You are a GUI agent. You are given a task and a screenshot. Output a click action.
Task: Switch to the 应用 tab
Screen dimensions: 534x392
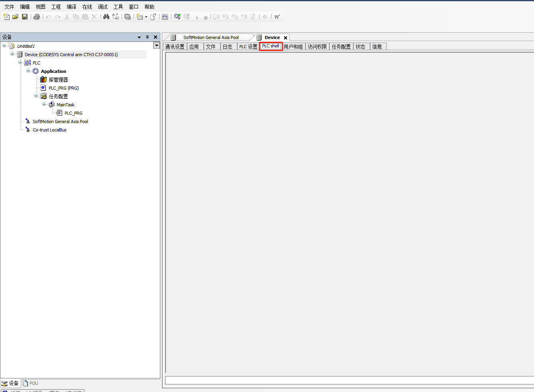194,47
